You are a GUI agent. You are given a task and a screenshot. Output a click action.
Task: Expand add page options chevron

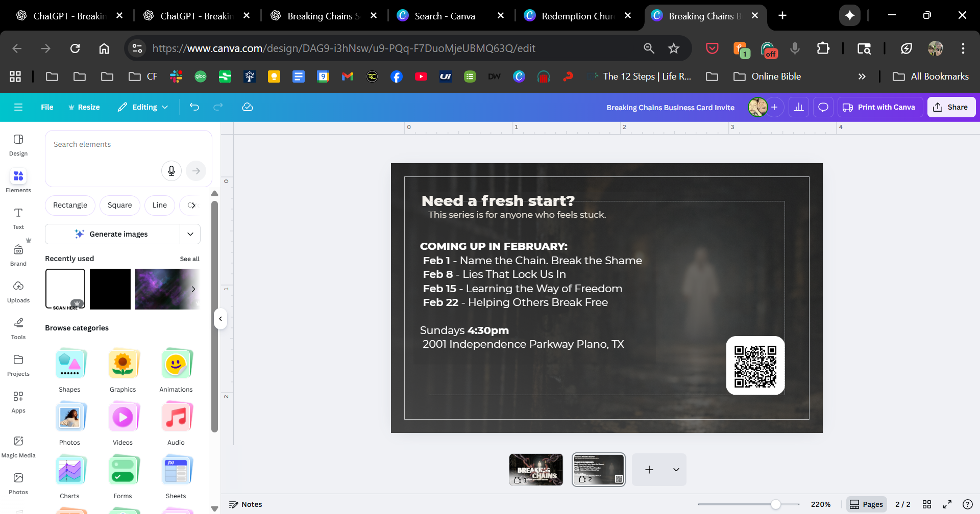click(x=676, y=470)
